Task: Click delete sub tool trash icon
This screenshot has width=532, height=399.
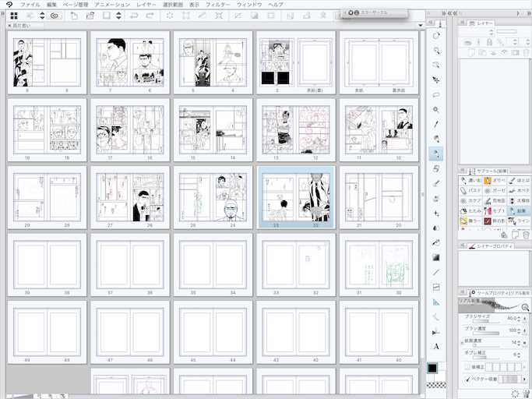Action: click(x=526, y=235)
